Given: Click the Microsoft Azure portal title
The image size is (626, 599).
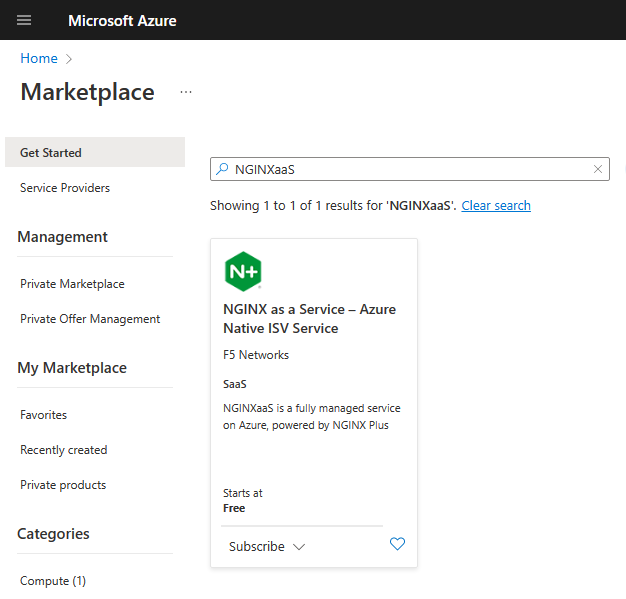Looking at the screenshot, I should tap(122, 20).
